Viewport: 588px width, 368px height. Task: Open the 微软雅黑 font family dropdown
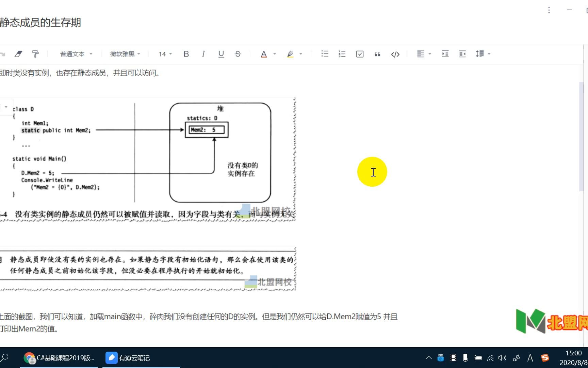point(125,54)
